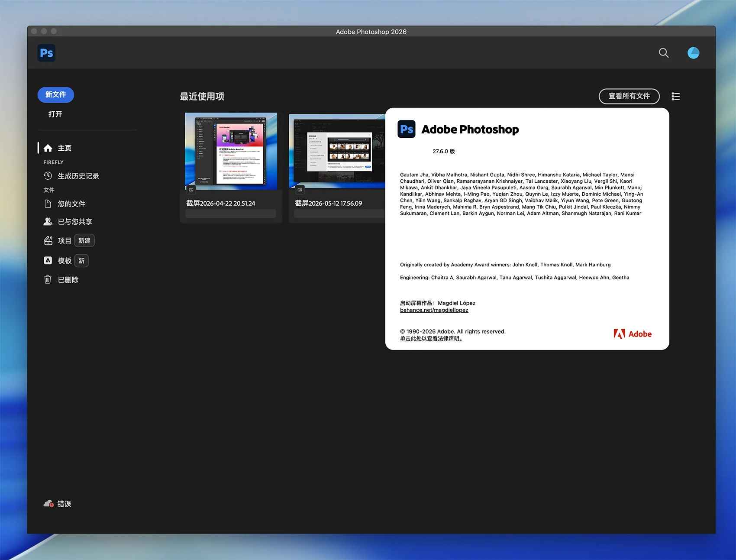Viewport: 736px width, 560px height.
Task: Open the 单击此处以查看法律声明 link
Action: pos(431,339)
